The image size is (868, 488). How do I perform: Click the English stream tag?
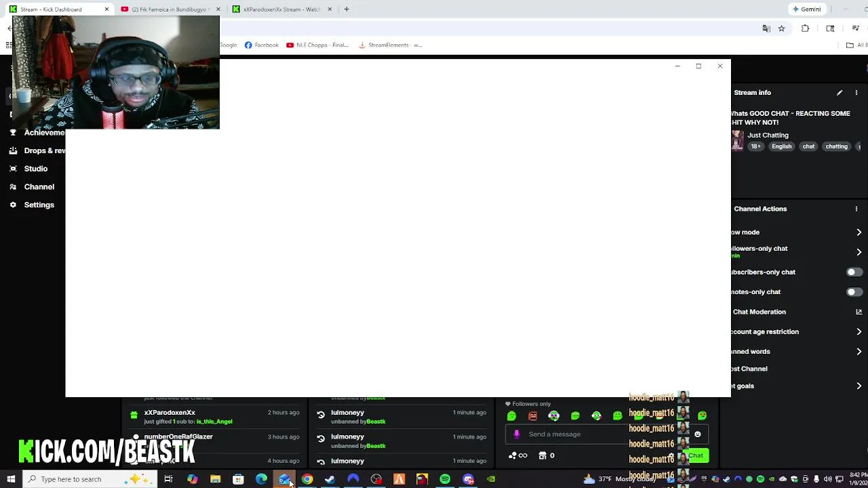tap(781, 146)
